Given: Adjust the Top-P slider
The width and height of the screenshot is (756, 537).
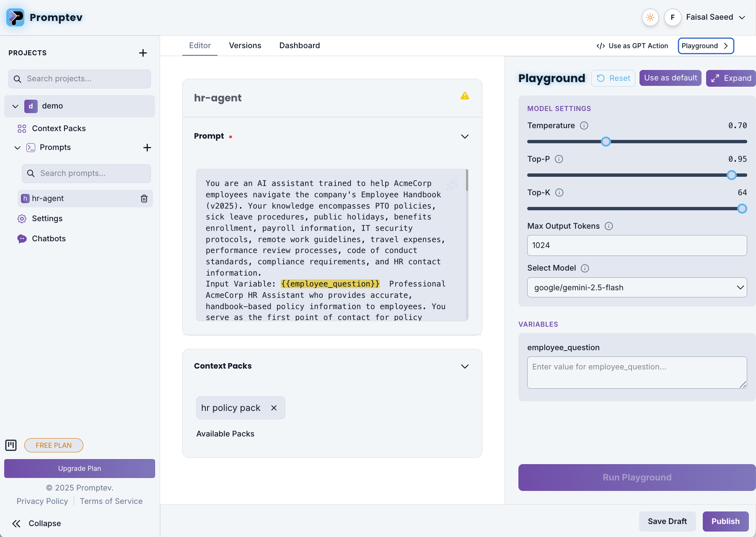Looking at the screenshot, I should 732,175.
